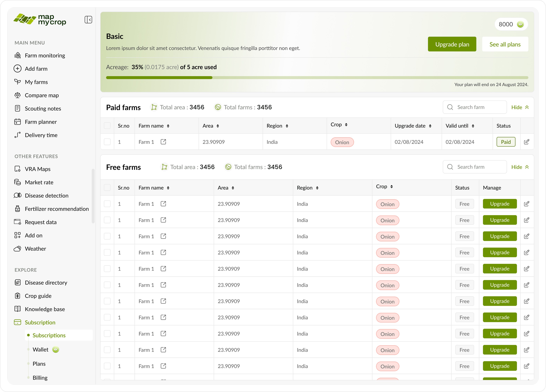
Task: Open Farm 1 link icon in Paid farms
Action: coord(163,142)
